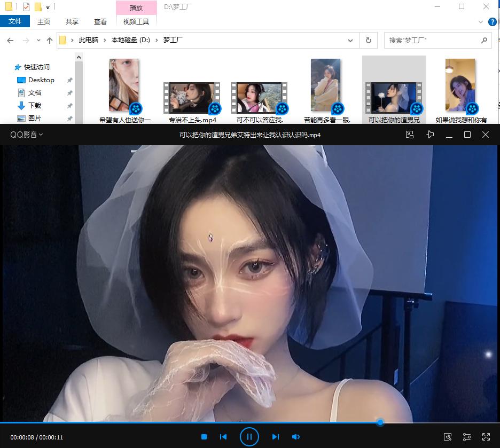Open the 播放 video tools tab
500x448 pixels.
136,7
